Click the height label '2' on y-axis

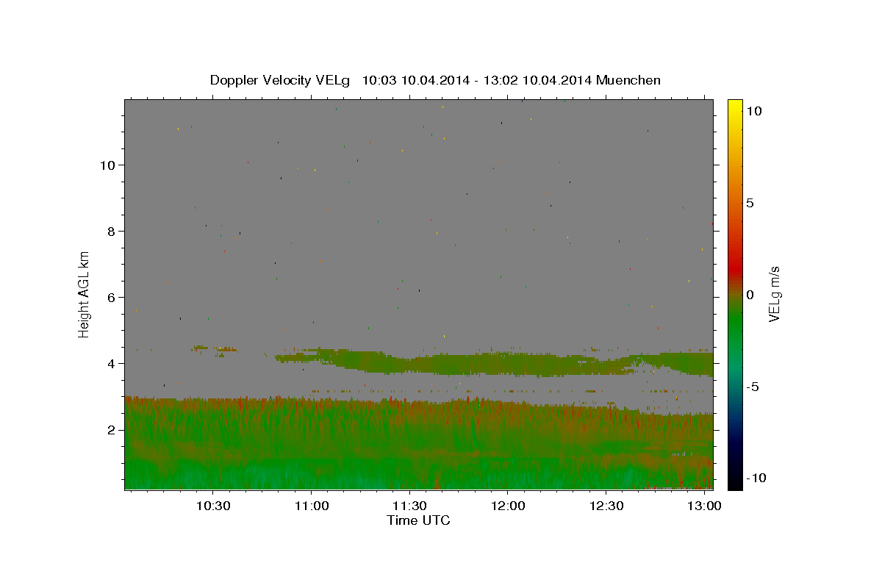(x=111, y=429)
